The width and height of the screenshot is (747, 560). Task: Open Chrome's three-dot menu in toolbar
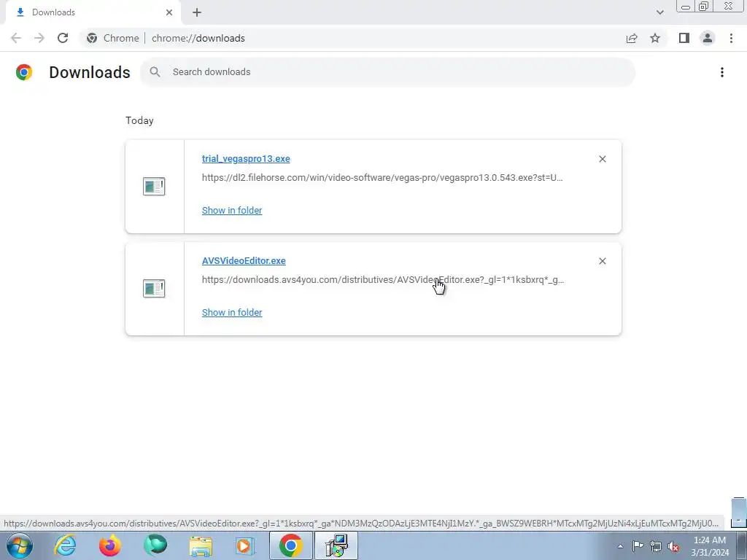tap(731, 38)
